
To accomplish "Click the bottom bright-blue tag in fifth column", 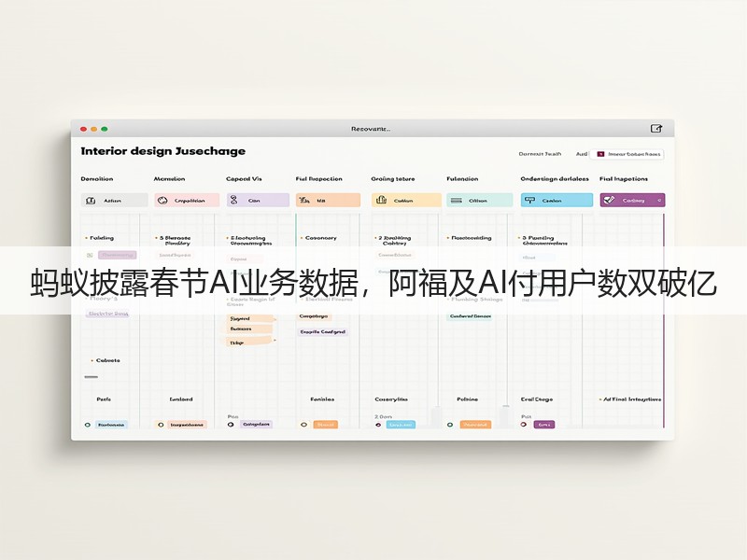I will coord(401,425).
